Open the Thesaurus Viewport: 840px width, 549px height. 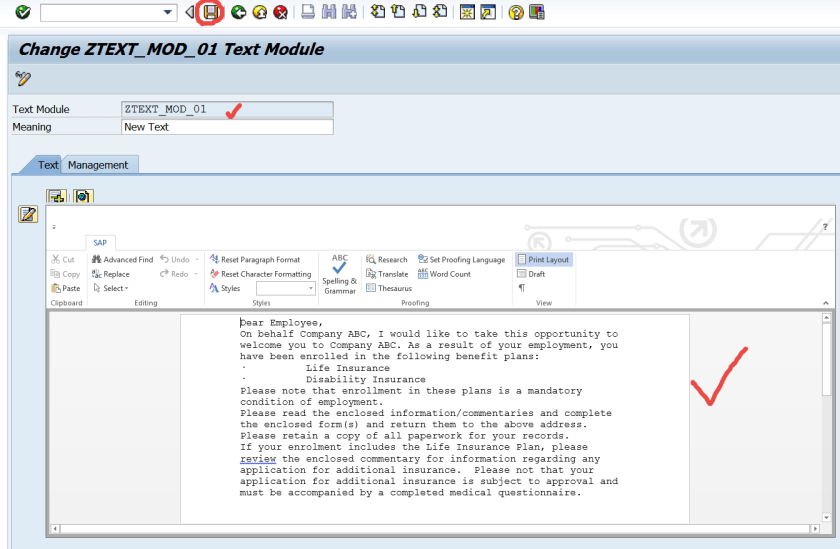(x=389, y=288)
